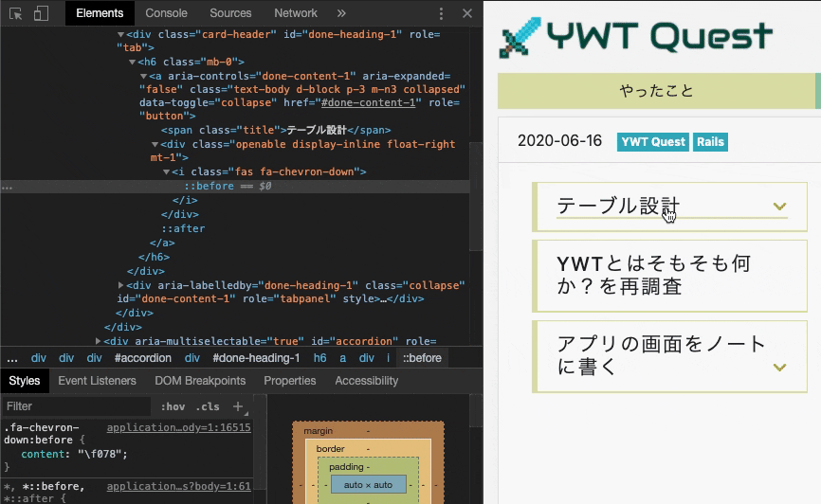Switch to the Elements tab
Viewport: 821px width, 504px height.
tap(100, 13)
